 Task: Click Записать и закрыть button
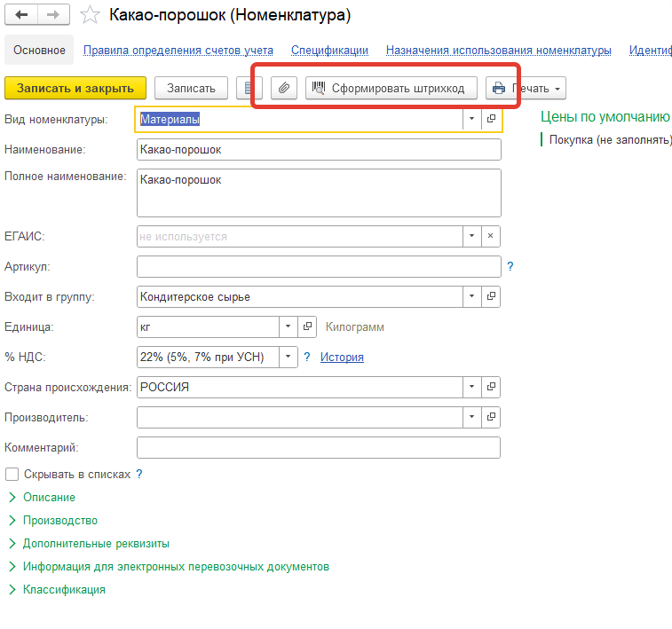click(75, 88)
